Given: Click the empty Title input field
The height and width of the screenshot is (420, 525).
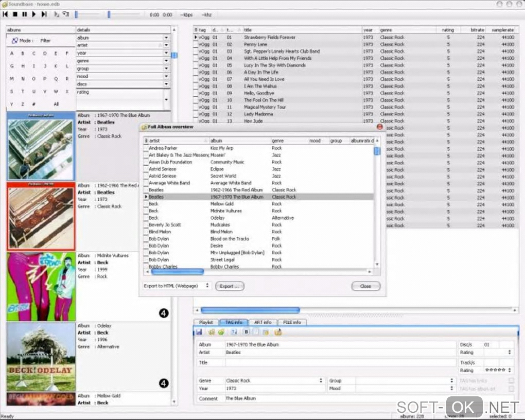Looking at the screenshot, I should [340, 363].
